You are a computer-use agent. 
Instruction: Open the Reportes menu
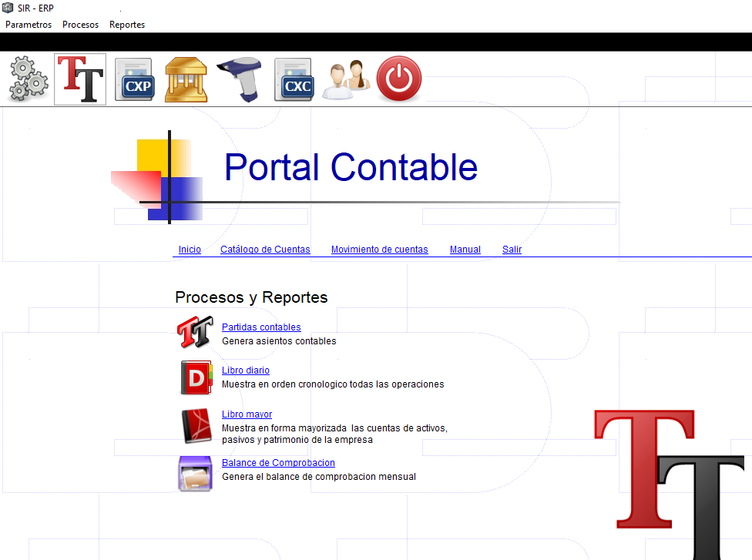pyautogui.click(x=127, y=25)
